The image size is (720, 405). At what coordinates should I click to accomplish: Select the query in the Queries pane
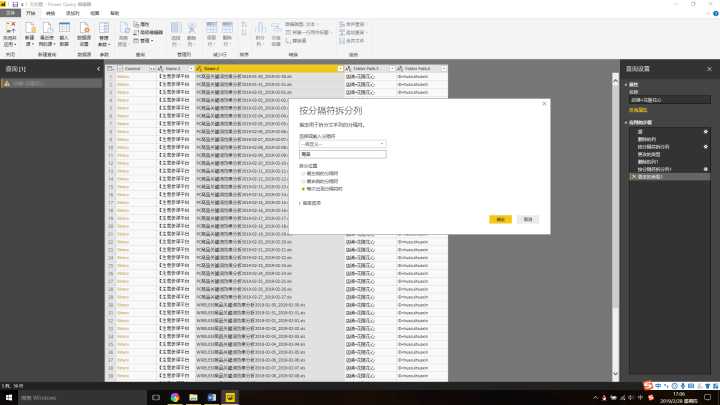51,84
